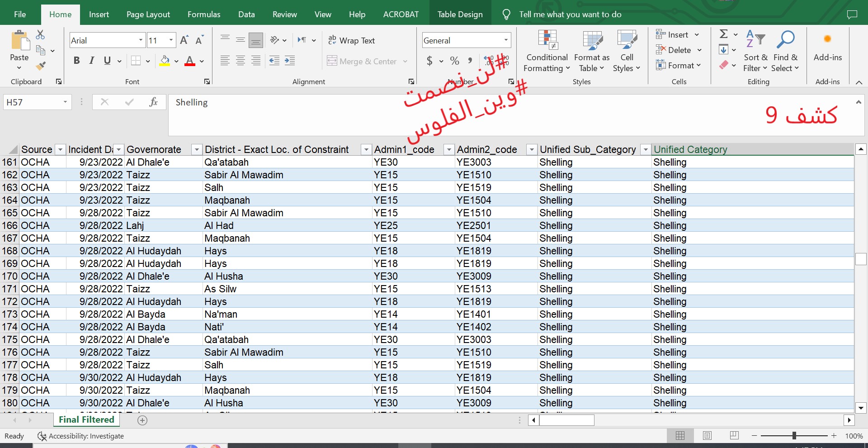Toggle Bold formatting
Viewport: 868px width, 448px height.
[77, 61]
